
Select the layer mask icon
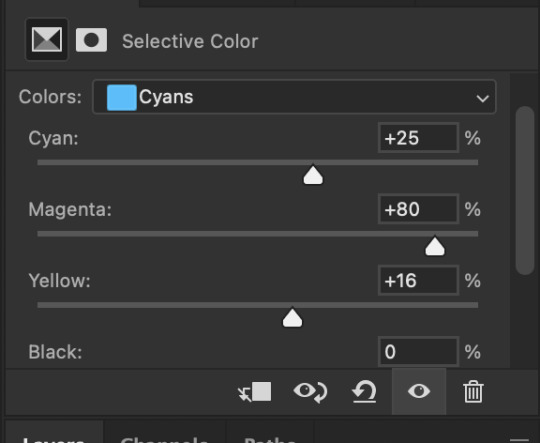(x=91, y=40)
